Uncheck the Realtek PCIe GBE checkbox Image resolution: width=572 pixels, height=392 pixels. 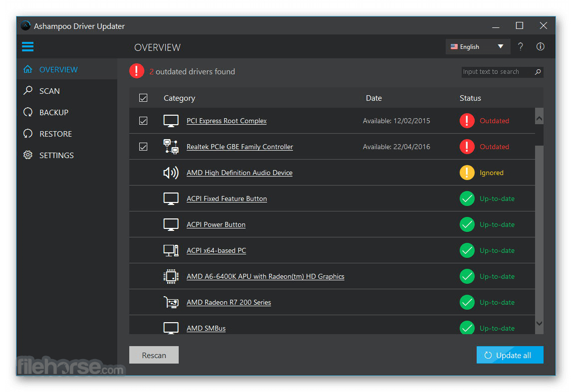143,147
